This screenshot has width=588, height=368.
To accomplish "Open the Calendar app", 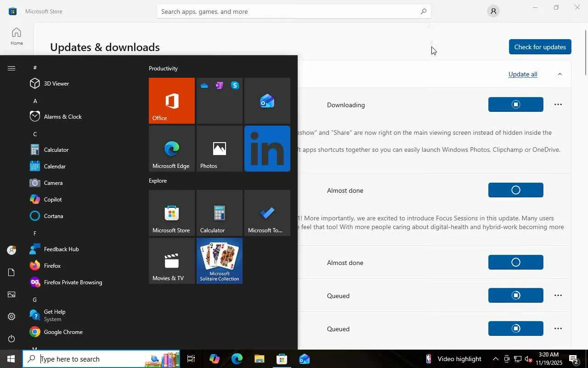I will 83,167.
